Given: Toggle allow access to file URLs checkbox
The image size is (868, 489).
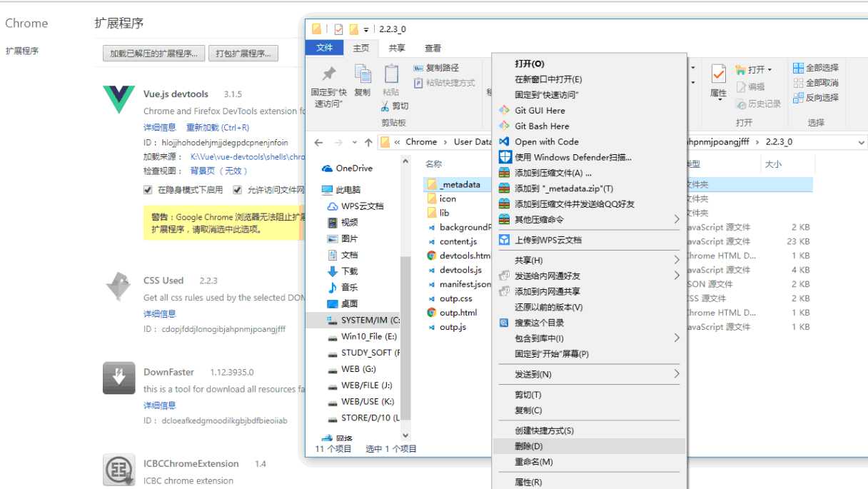Looking at the screenshot, I should tap(238, 190).
